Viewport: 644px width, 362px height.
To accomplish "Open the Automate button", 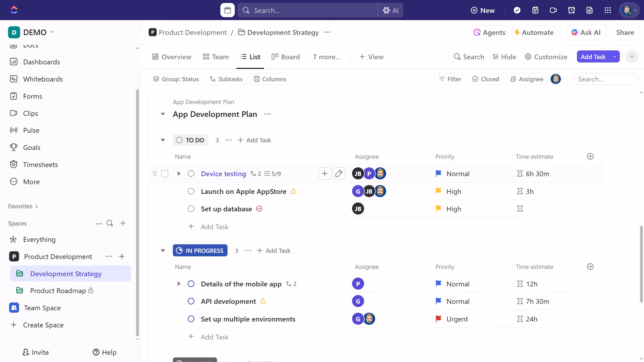I will click(534, 32).
